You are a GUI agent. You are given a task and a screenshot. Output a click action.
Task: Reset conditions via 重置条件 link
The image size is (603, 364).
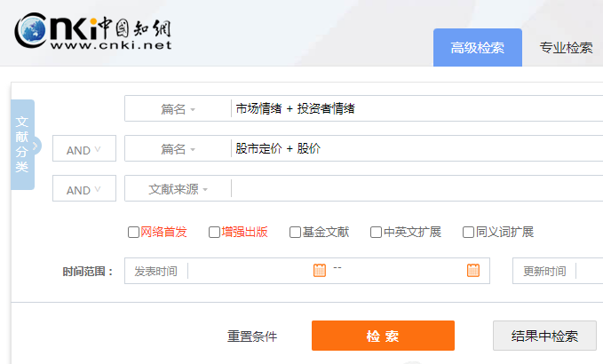[x=252, y=336]
